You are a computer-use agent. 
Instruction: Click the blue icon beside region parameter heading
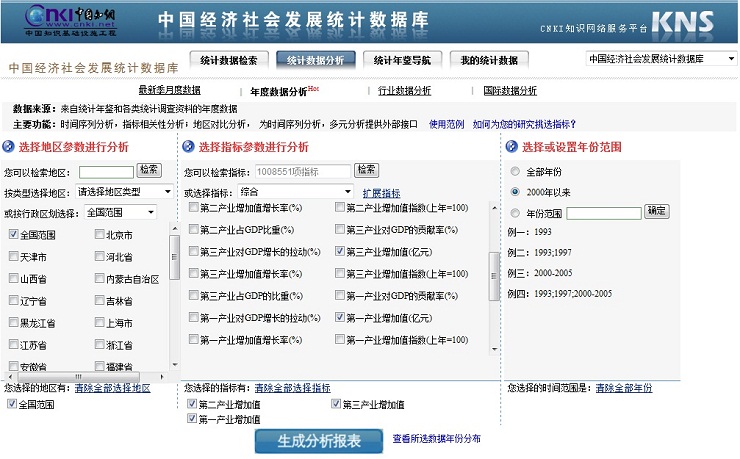point(9,147)
